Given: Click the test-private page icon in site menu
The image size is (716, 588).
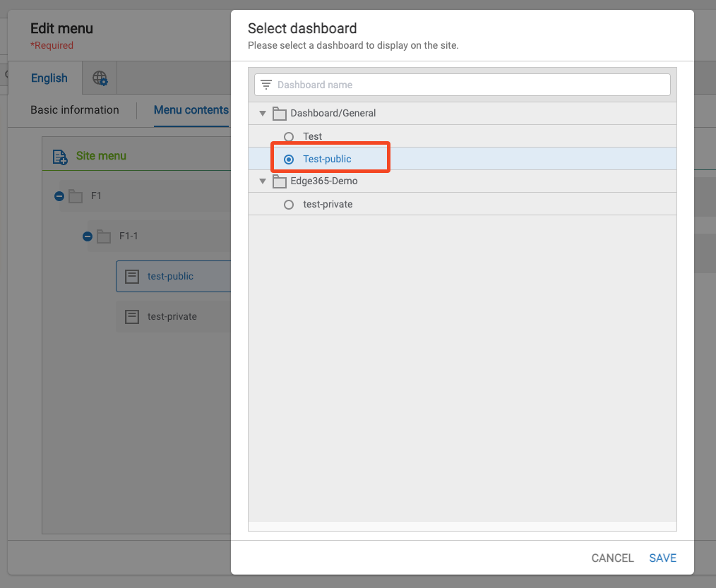Looking at the screenshot, I should 132,317.
